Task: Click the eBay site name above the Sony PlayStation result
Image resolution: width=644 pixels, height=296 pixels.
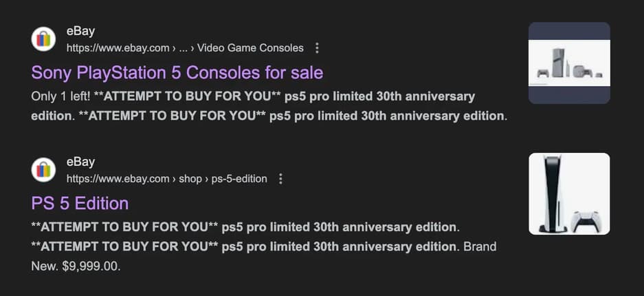Action: point(80,32)
